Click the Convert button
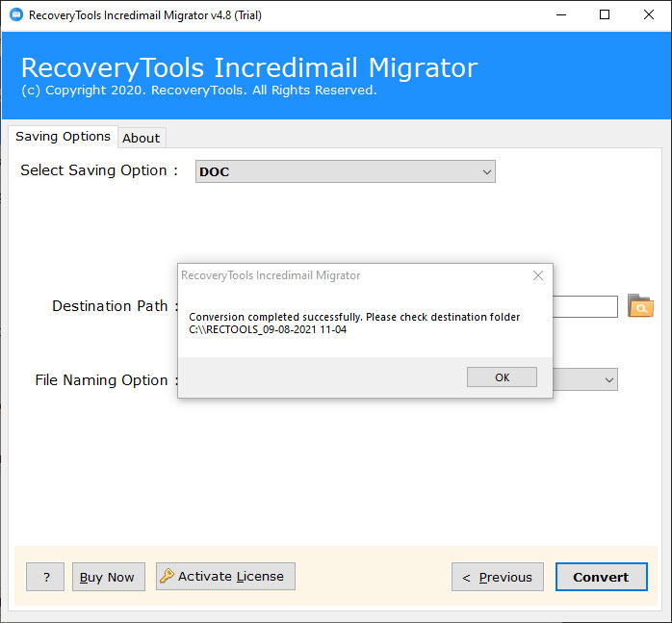Image resolution: width=672 pixels, height=623 pixels. [602, 577]
